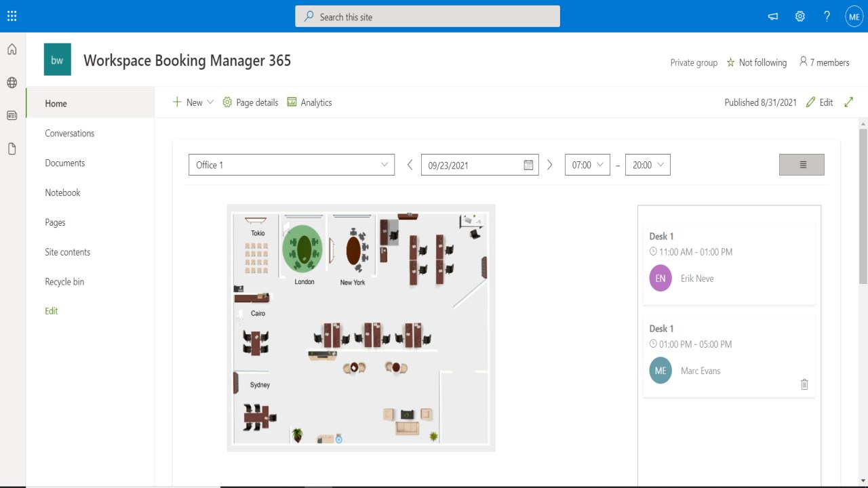The width and height of the screenshot is (868, 488).
Task: Open the app launcher waffle icon
Action: [x=12, y=16]
